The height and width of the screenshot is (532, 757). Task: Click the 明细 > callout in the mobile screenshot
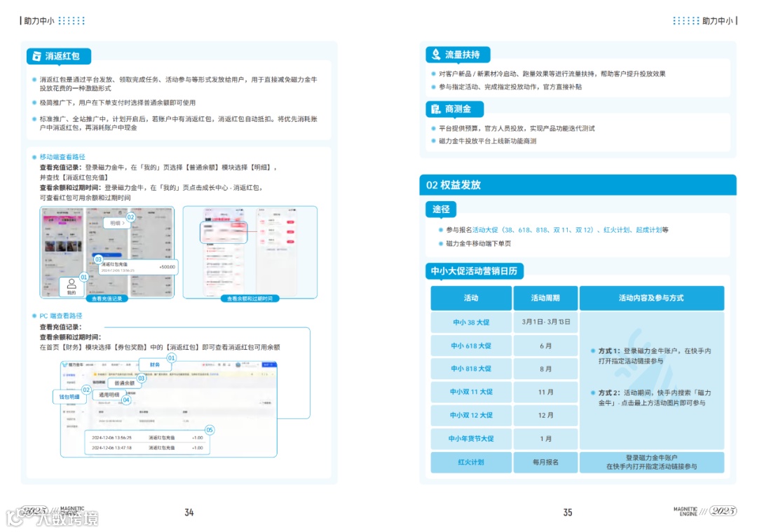click(x=117, y=223)
